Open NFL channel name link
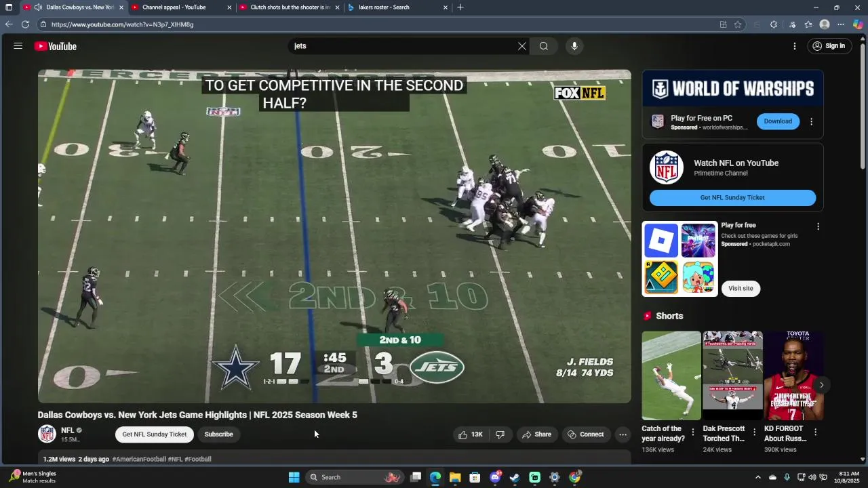Viewport: 868px width, 488px height. [x=67, y=430]
